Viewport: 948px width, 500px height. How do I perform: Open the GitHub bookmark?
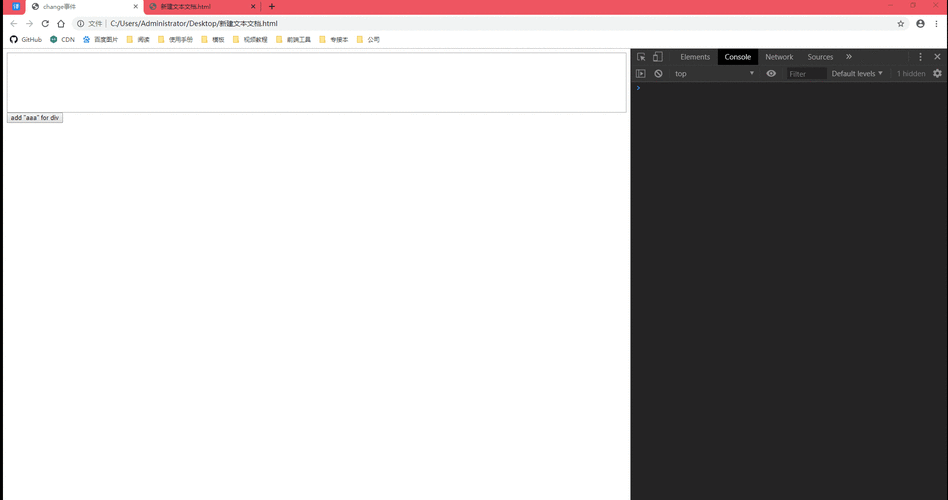[x=26, y=40]
